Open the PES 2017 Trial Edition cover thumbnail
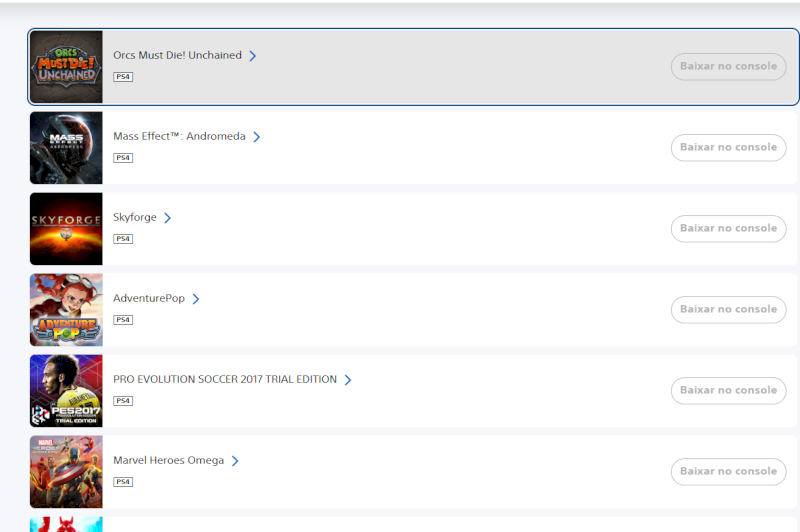The height and width of the screenshot is (532, 800). point(66,391)
